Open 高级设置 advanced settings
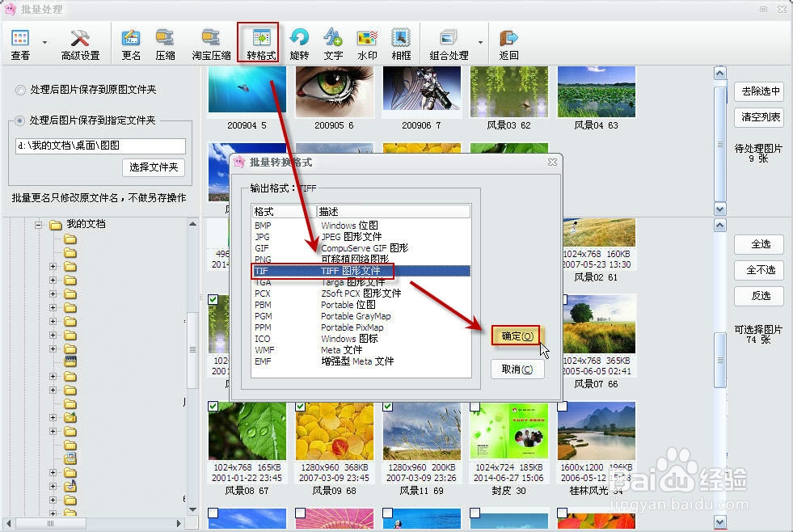The width and height of the screenshot is (793, 532). pos(80,44)
